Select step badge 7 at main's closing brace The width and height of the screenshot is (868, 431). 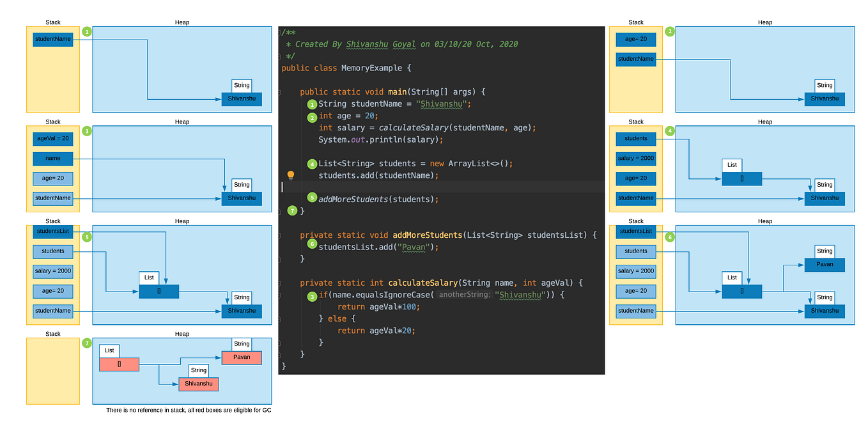click(x=292, y=210)
